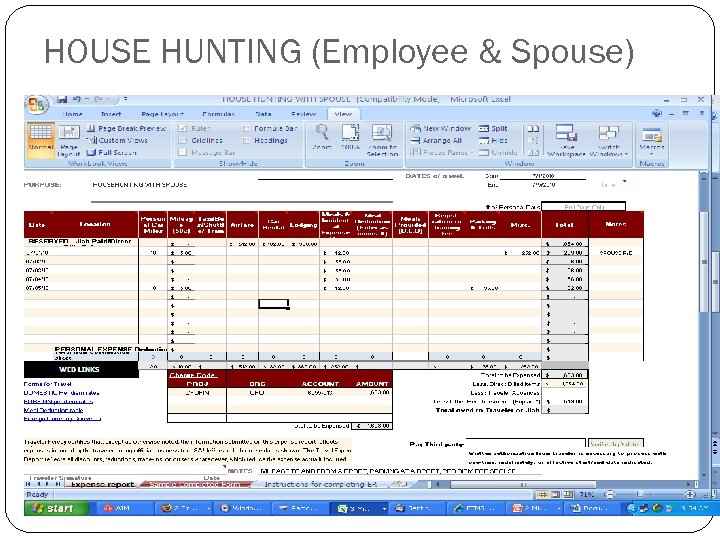This screenshot has height=540, width=720.
Task: Open the Quick Access toolbar customize arrow
Action: [125, 99]
